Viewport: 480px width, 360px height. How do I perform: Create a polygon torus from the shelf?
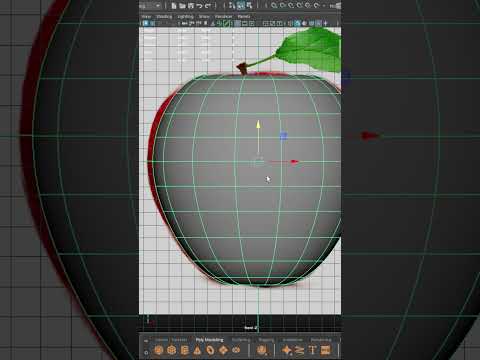(210, 350)
